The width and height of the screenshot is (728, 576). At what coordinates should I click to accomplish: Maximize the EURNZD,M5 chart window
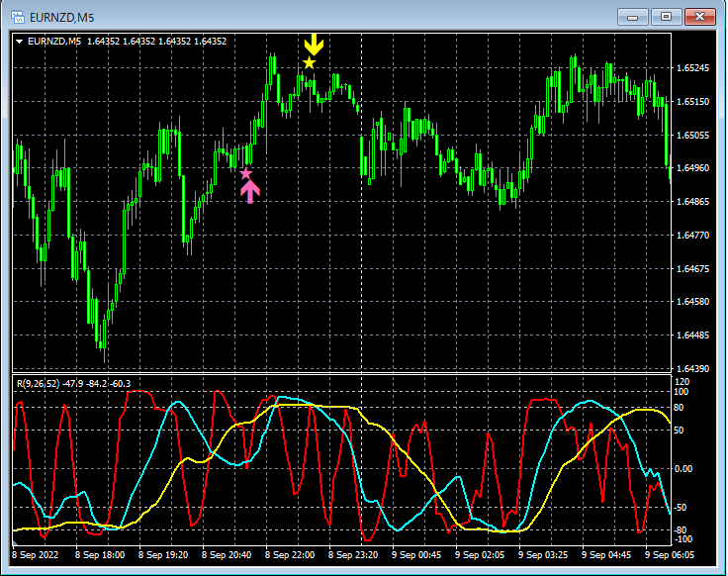click(666, 17)
